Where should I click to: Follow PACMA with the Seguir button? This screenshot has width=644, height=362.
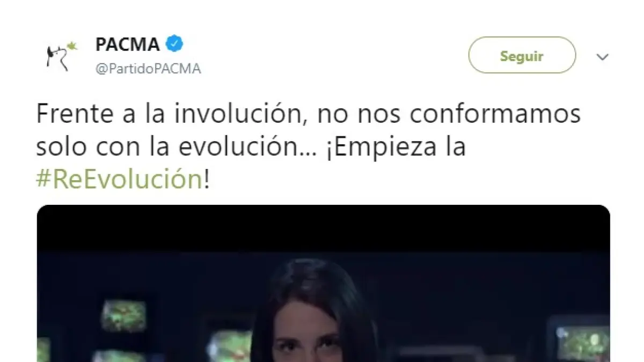522,55
